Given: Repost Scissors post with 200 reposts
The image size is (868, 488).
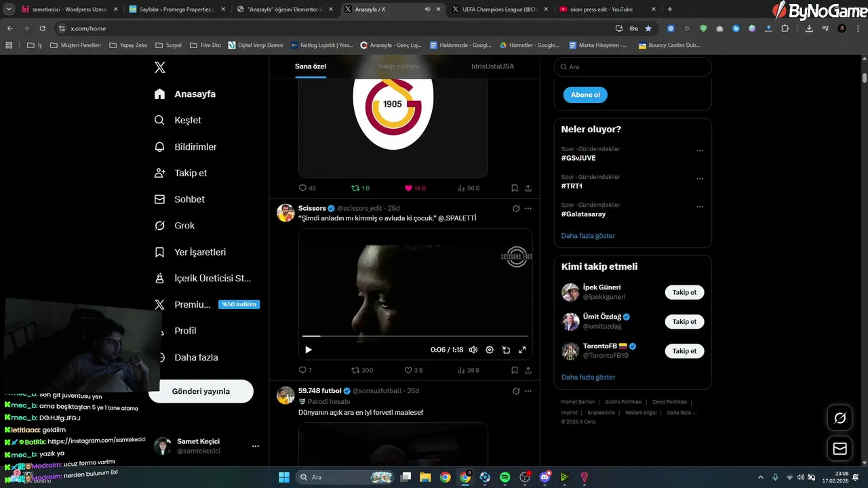Looking at the screenshot, I should click(x=362, y=370).
